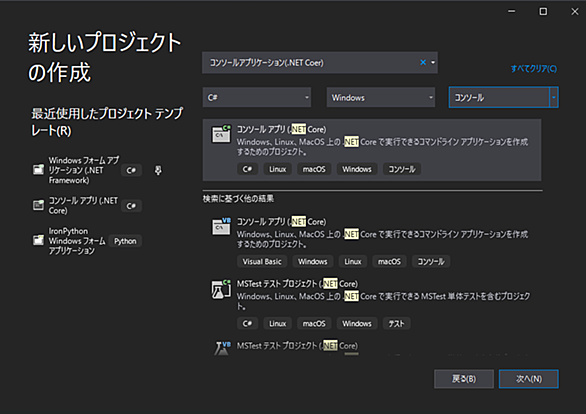Click Windows フォーム アプリケーション recent template icon
586x414 pixels.
[38, 170]
